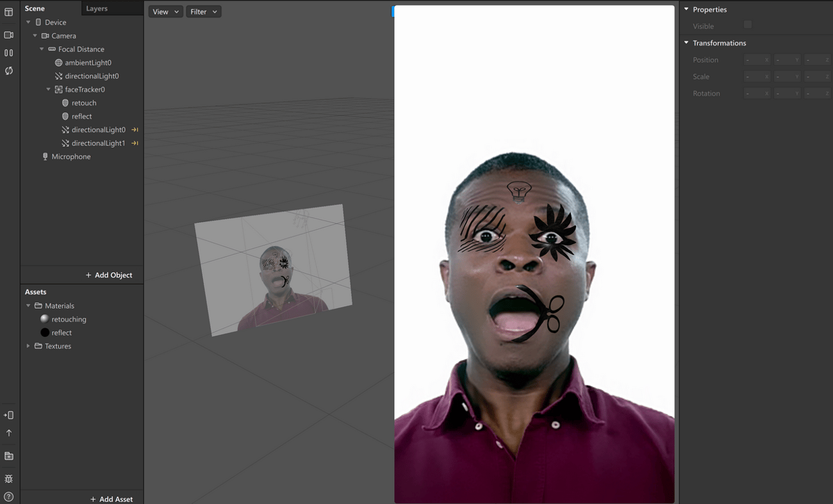Toggle the Visible checkbox in Properties panel

click(x=747, y=26)
